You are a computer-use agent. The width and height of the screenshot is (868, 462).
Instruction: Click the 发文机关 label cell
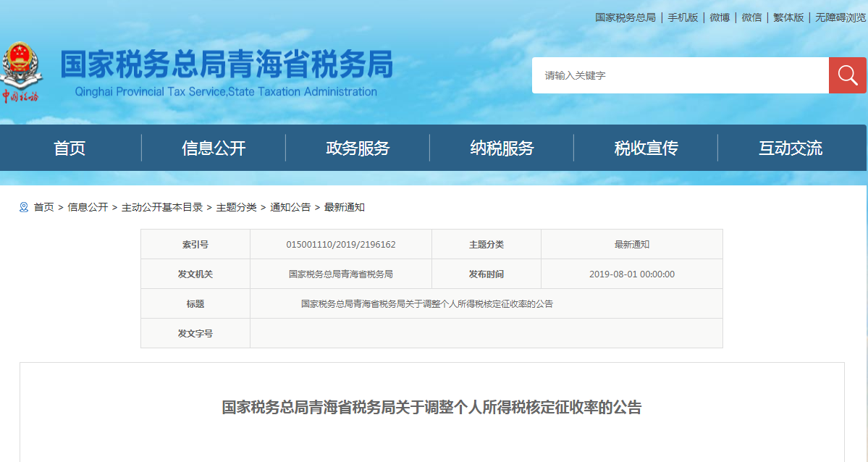pos(195,274)
